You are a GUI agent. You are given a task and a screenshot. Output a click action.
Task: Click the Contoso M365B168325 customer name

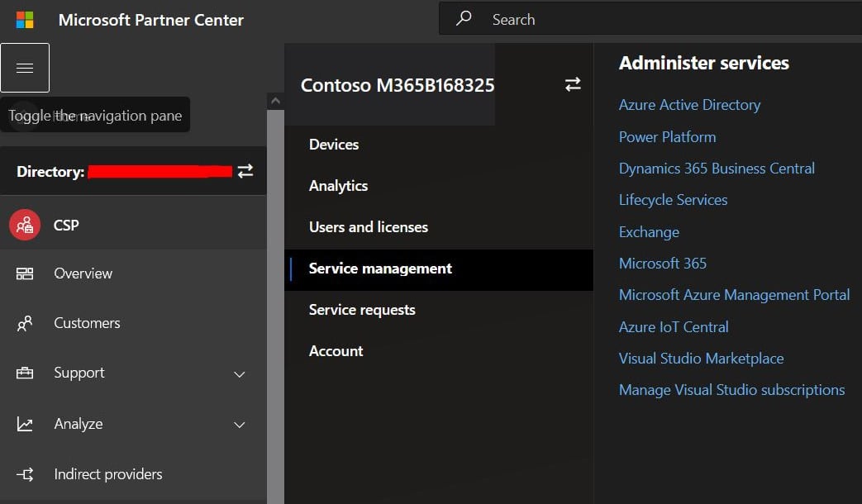tap(398, 85)
